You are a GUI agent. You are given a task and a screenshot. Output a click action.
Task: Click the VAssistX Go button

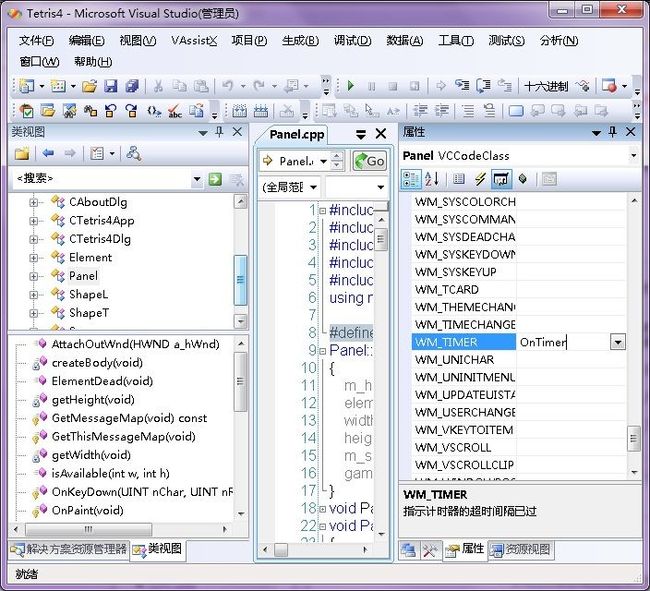370,161
